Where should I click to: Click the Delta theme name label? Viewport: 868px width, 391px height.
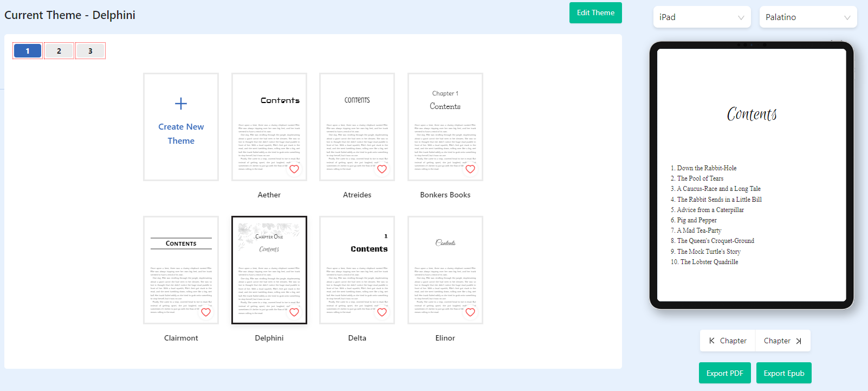[357, 338]
